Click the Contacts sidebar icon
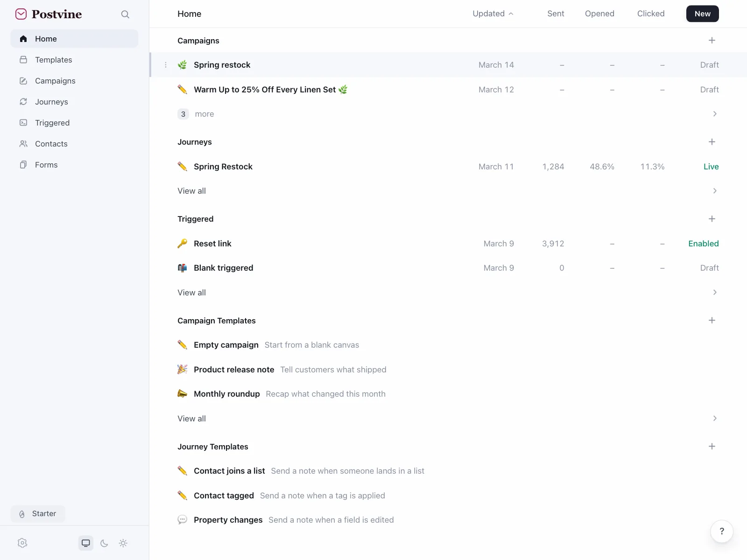This screenshot has width=747, height=560. [23, 144]
